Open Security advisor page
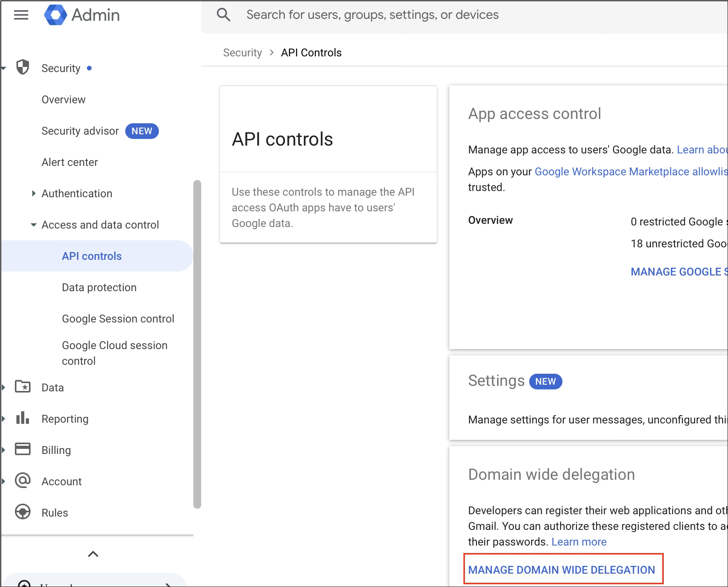Screen dimensions: 728x587 tap(80, 131)
